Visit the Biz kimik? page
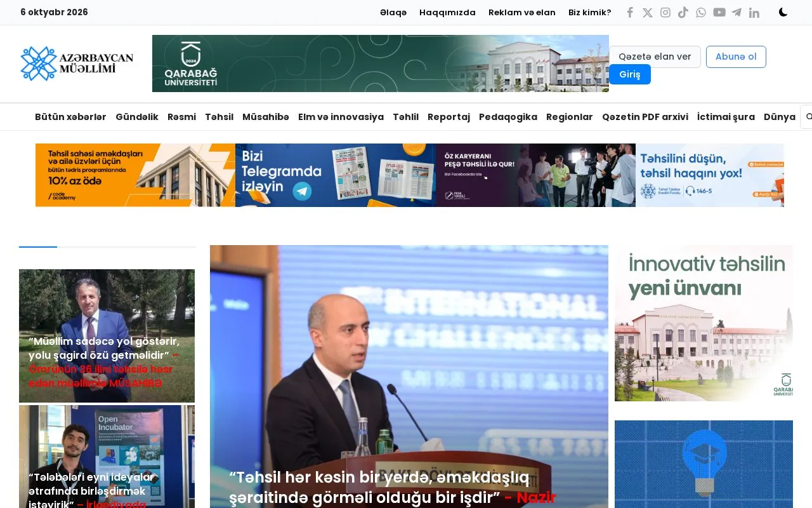Viewport: 812px width, 508px height. (590, 13)
